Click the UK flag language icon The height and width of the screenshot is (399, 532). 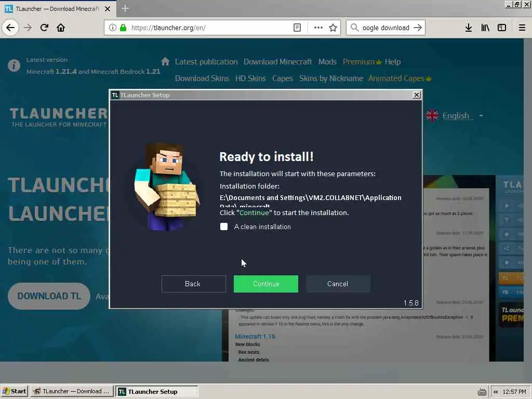432,116
